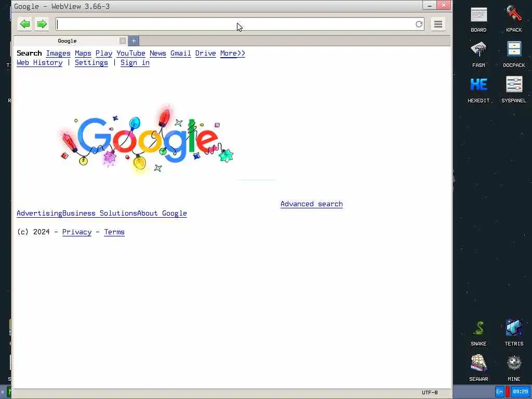
Task: Open the Advanced search link
Action: pyautogui.click(x=312, y=204)
